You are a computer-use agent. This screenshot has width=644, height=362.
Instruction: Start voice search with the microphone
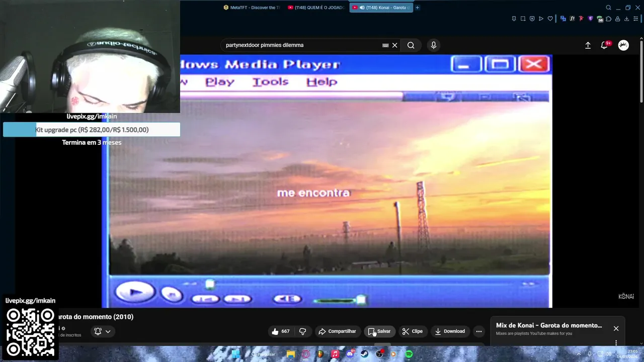tap(434, 45)
